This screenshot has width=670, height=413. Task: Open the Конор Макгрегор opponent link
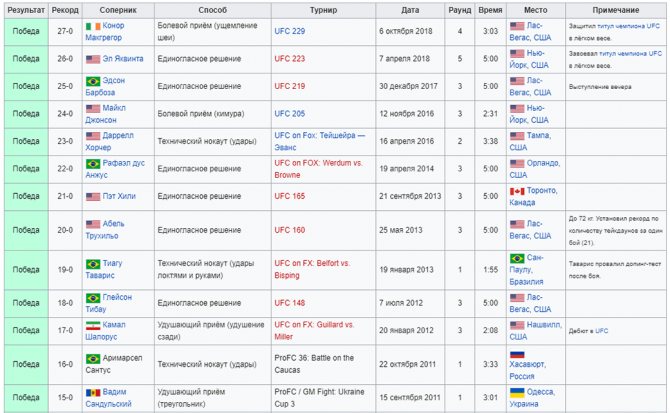click(105, 32)
